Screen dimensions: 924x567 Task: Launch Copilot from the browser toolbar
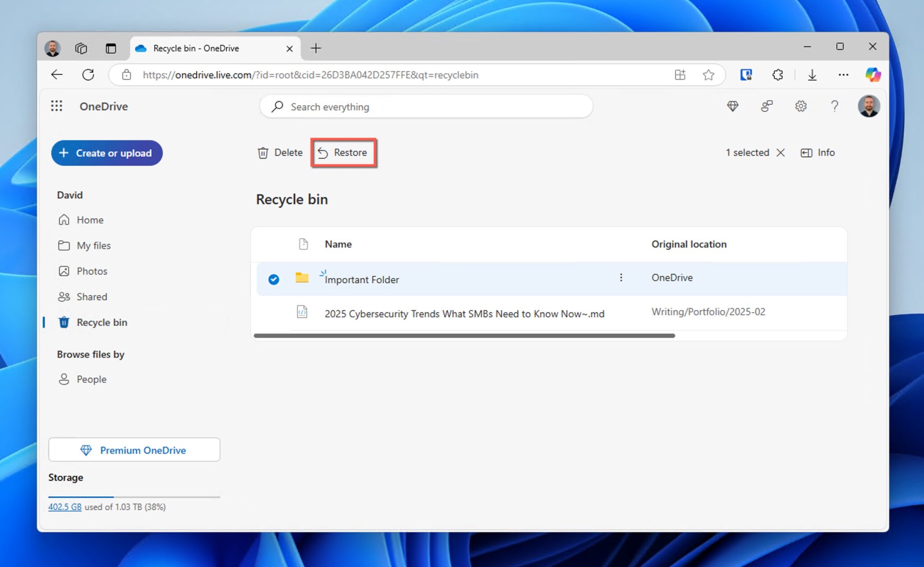point(873,74)
